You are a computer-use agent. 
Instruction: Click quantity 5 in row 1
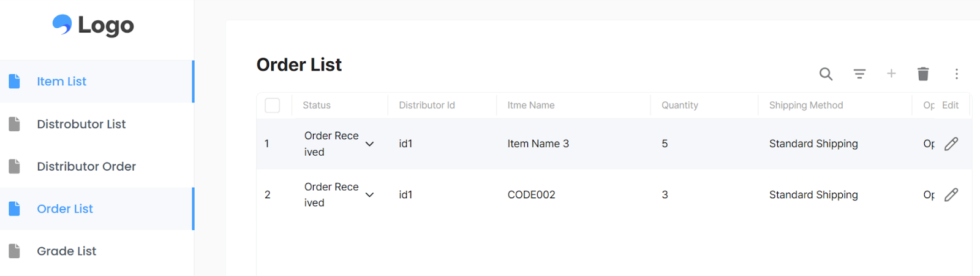pos(665,144)
